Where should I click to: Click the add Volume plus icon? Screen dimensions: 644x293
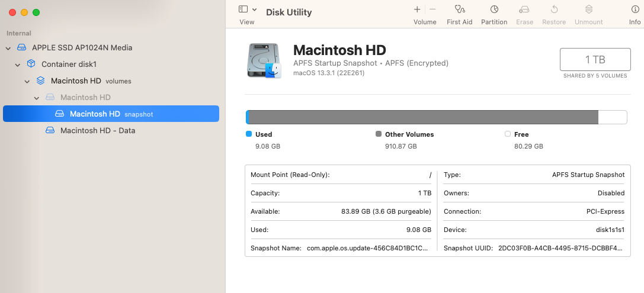pyautogui.click(x=417, y=9)
